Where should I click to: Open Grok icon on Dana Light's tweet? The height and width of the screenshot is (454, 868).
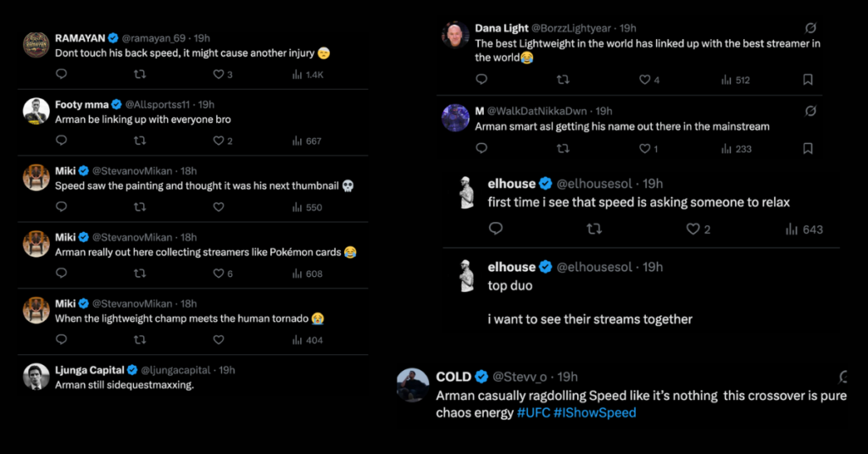[810, 29]
